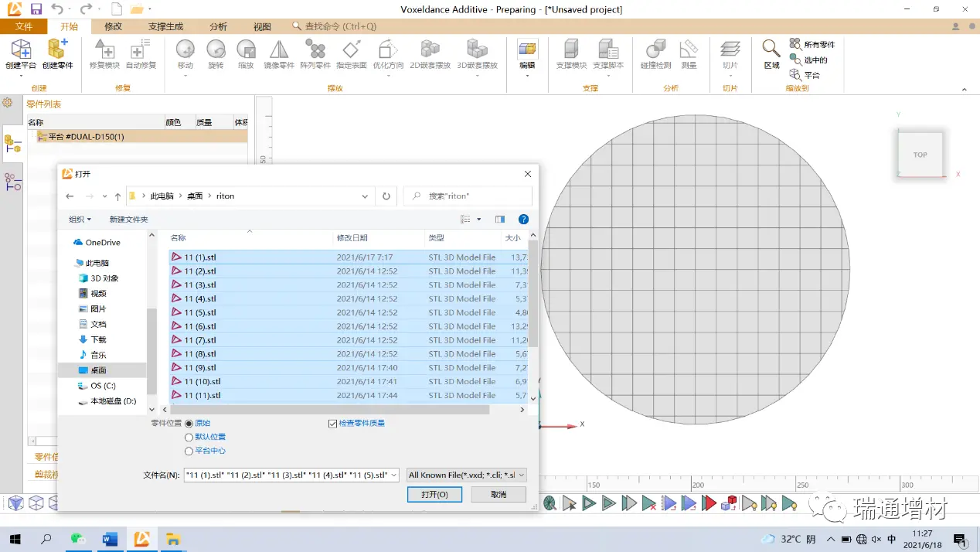Click the 创建平台 (create platform) icon
Viewport: 980px width, 552px height.
21,51
